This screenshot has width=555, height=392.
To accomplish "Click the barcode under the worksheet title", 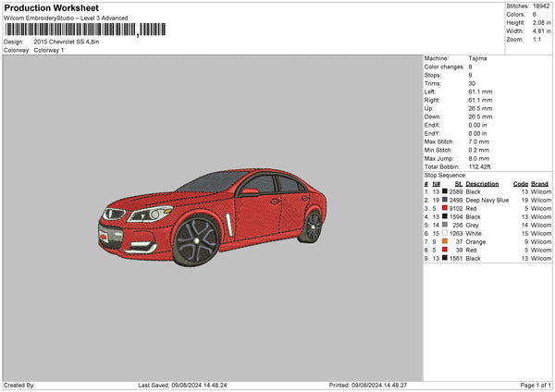I will [69, 31].
